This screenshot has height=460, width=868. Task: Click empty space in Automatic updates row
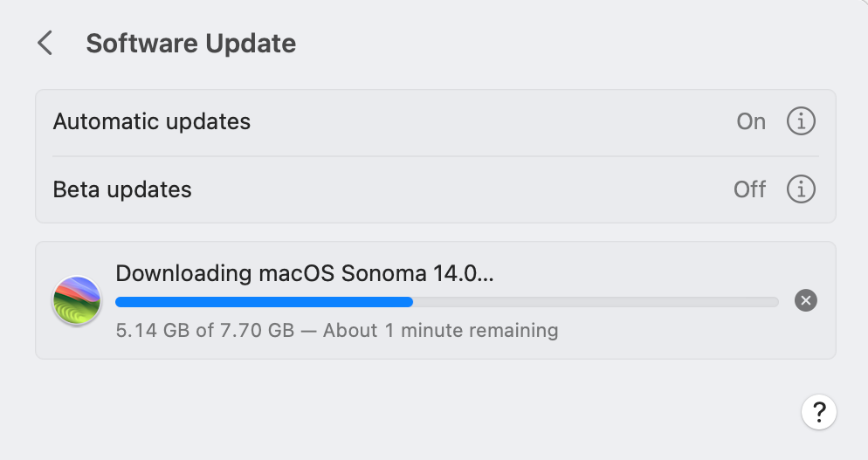click(x=489, y=121)
